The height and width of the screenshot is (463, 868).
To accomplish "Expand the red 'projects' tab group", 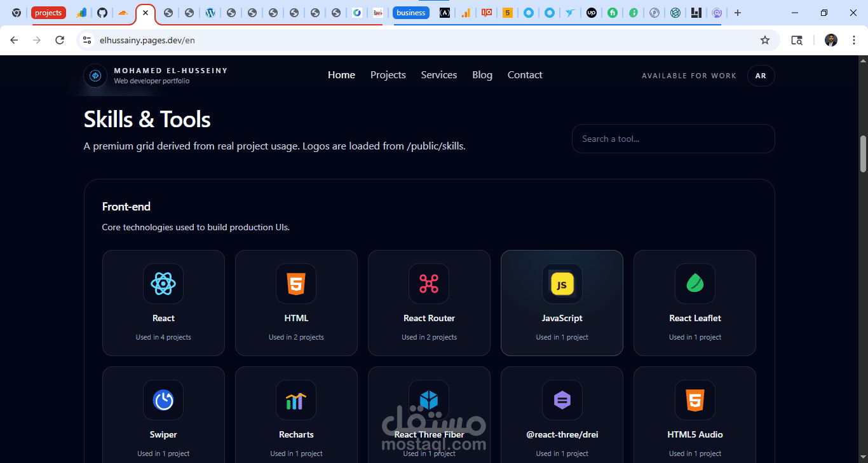I will click(48, 13).
